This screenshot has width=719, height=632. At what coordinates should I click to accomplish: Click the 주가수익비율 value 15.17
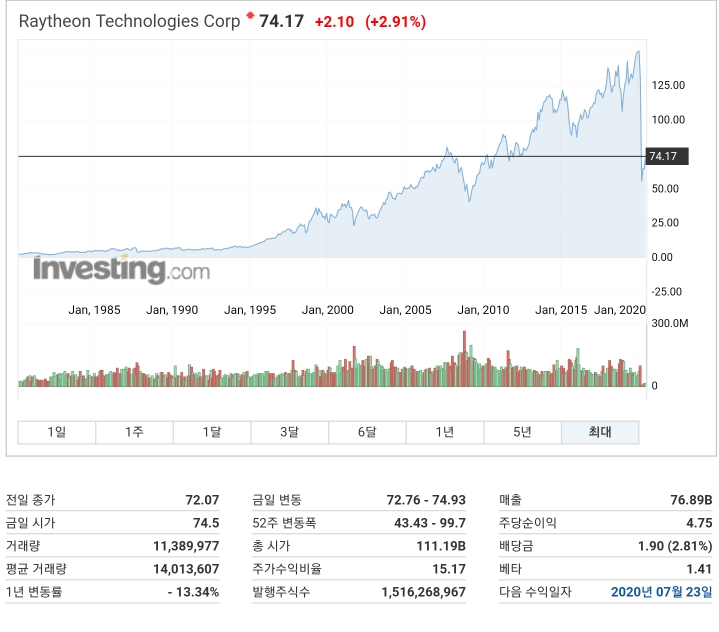tap(449, 569)
